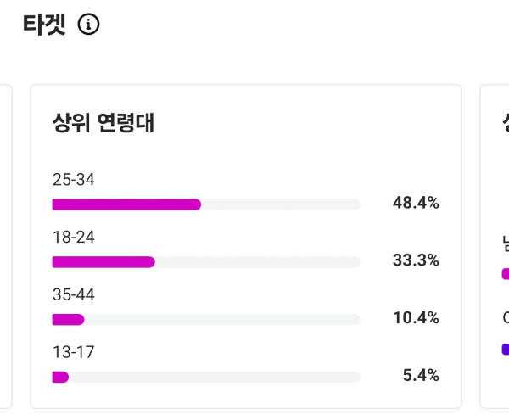Click the gray track of the 13-17 bar

point(212,377)
